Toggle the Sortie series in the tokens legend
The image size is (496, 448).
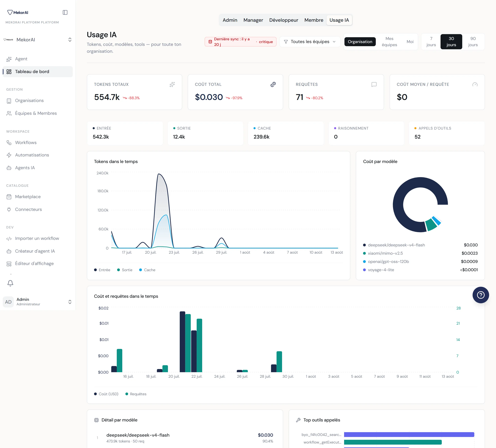point(125,270)
